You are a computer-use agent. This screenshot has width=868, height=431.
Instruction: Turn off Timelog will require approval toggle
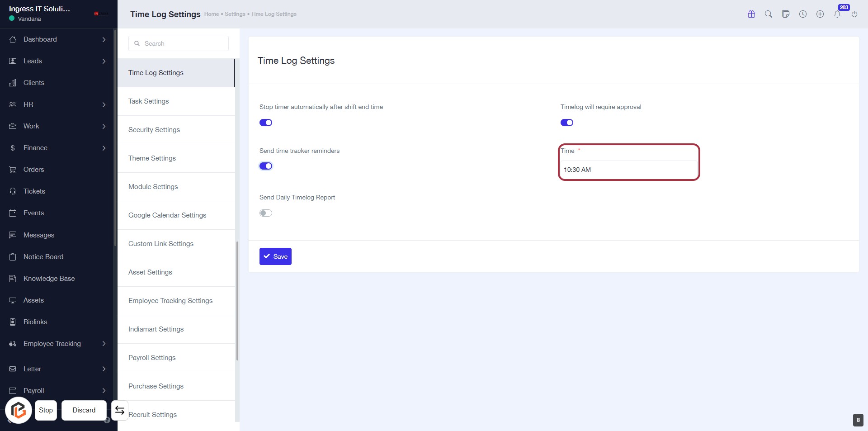pyautogui.click(x=567, y=123)
